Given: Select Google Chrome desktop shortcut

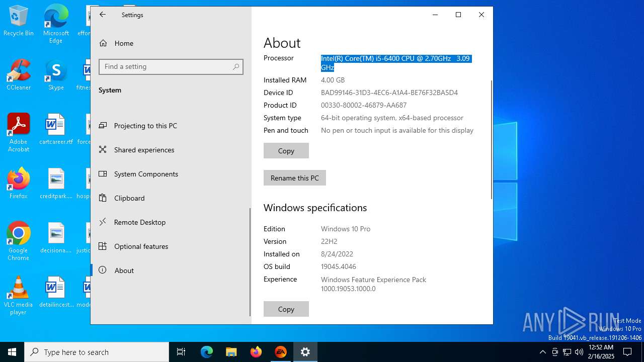Looking at the screenshot, I should 19,241.
